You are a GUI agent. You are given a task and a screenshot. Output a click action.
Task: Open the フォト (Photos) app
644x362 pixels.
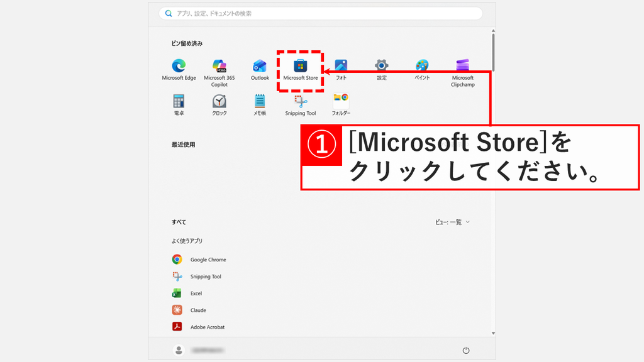pyautogui.click(x=341, y=70)
